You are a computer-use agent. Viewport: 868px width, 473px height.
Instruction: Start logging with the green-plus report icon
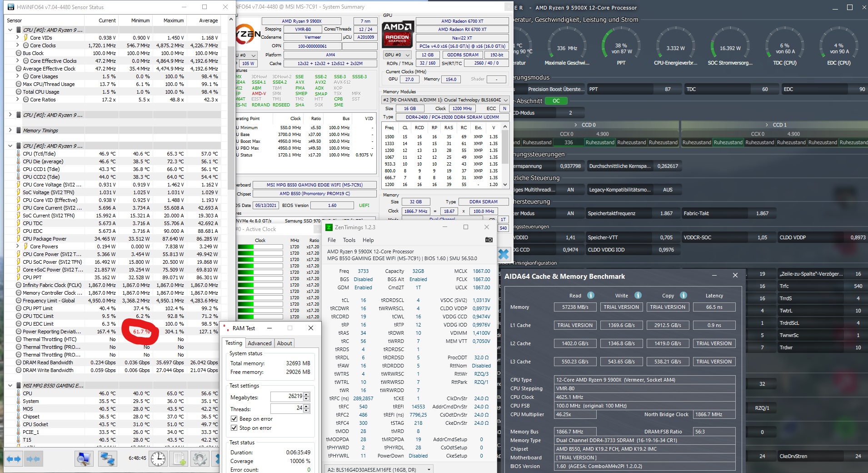tap(179, 460)
